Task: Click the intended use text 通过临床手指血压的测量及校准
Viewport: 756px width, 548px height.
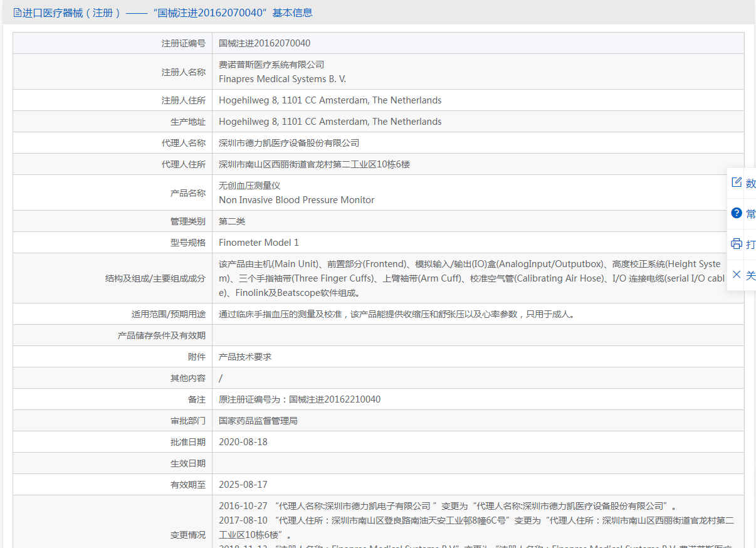Action: click(x=396, y=314)
